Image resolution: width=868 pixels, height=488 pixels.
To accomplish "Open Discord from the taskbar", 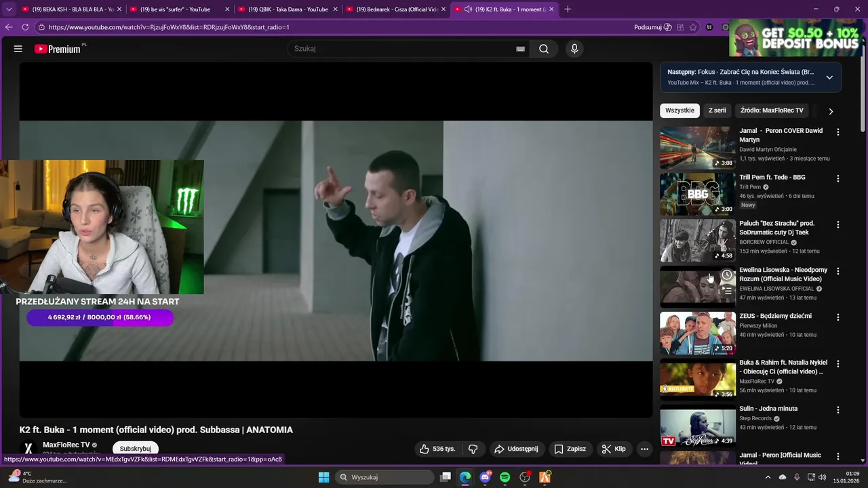I will pyautogui.click(x=485, y=477).
